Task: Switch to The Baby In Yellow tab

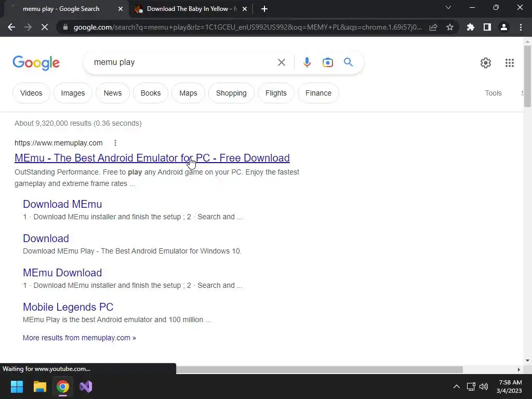Action: 190,9
